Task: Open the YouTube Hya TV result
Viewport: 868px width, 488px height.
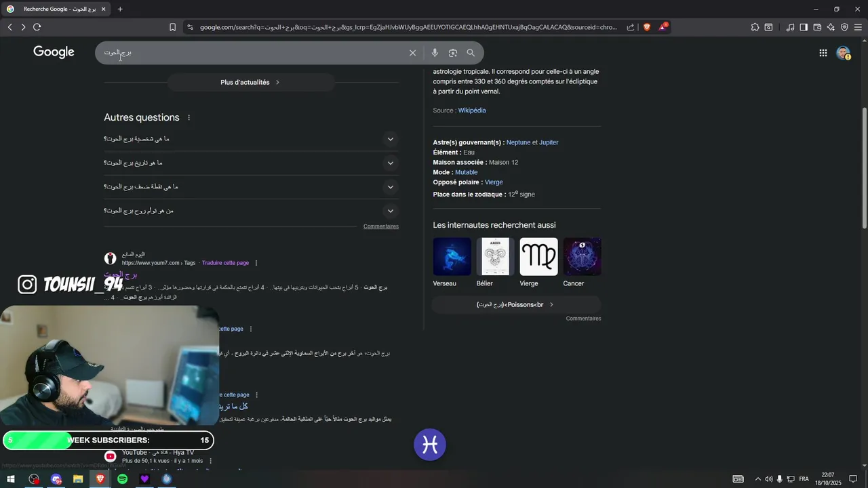Action: (158, 452)
